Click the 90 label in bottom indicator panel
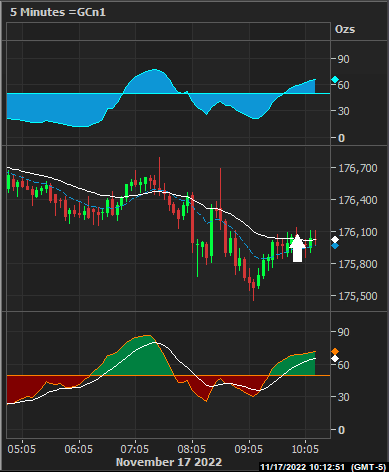The image size is (389, 472). click(344, 332)
